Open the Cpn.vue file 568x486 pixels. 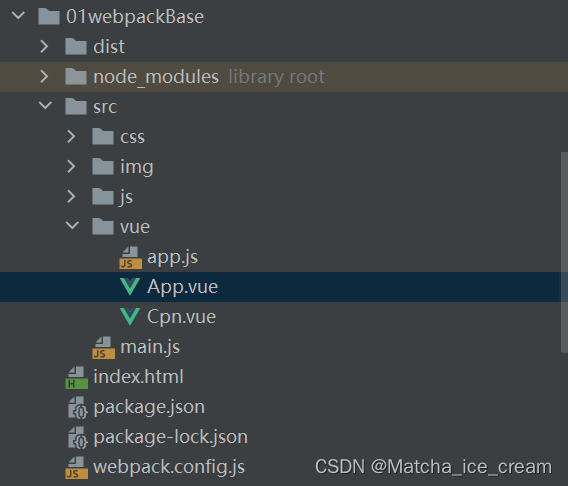click(x=181, y=317)
